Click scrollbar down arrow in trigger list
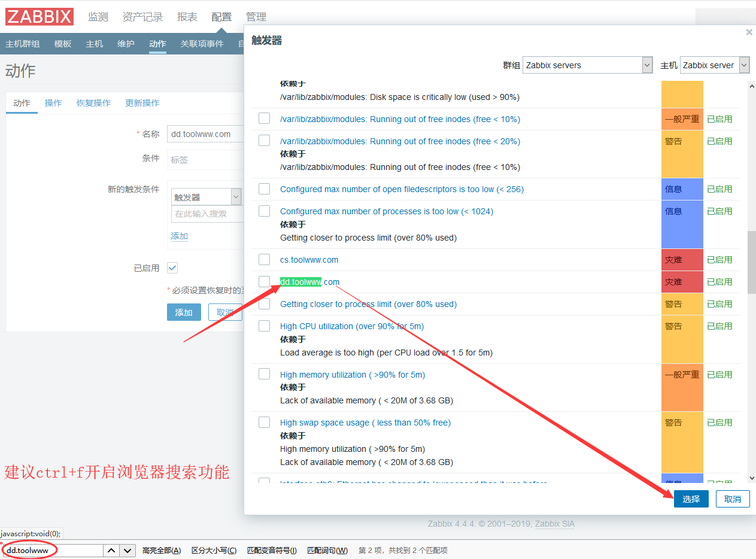This screenshot has height=559, width=756. (752, 478)
